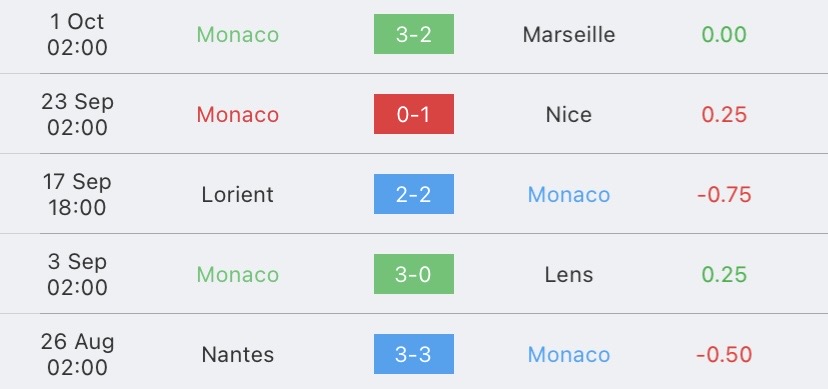Screen dimensions: 828x389
Task: Click the 1 Oct 02:00 match date
Action: [x=77, y=34]
